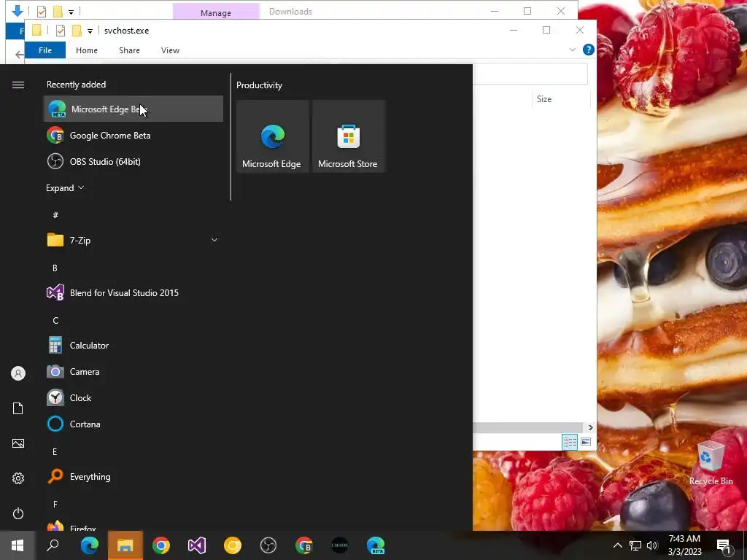The image size is (747, 560).
Task: Open Settings gear in Start sidebar
Action: coord(18,478)
